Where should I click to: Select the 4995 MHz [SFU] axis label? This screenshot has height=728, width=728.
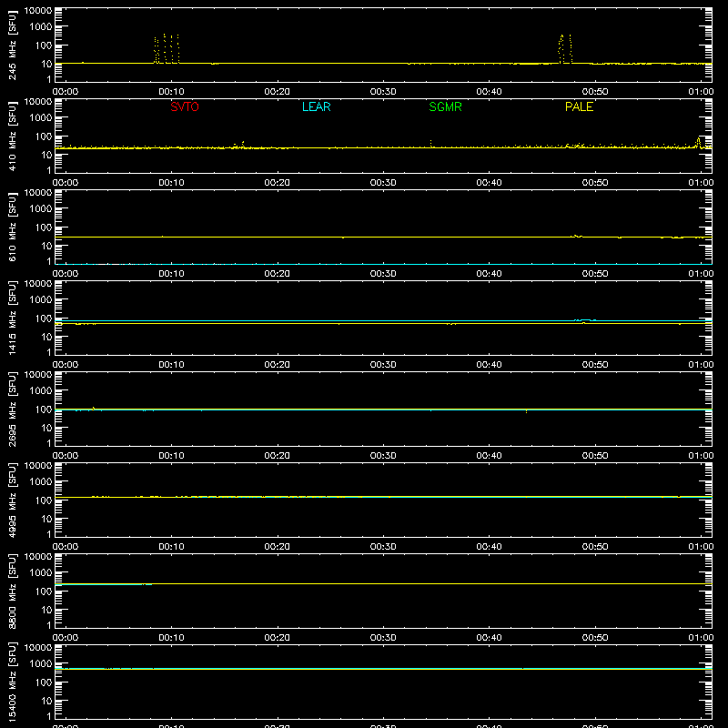click(13, 500)
